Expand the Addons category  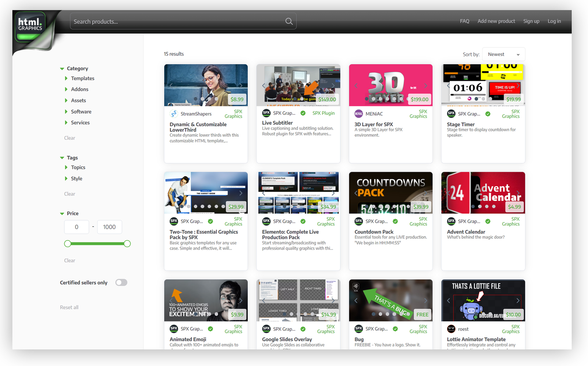tap(76, 89)
